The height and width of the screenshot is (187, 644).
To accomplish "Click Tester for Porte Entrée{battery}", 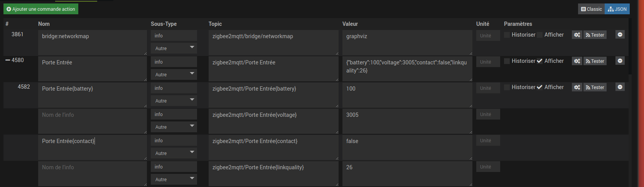I will (x=595, y=88).
